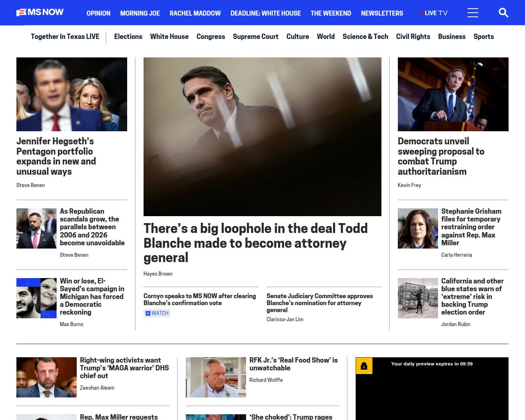Image resolution: width=525 pixels, height=420 pixels.
Task: Open the Congress topic
Action: [x=211, y=37]
